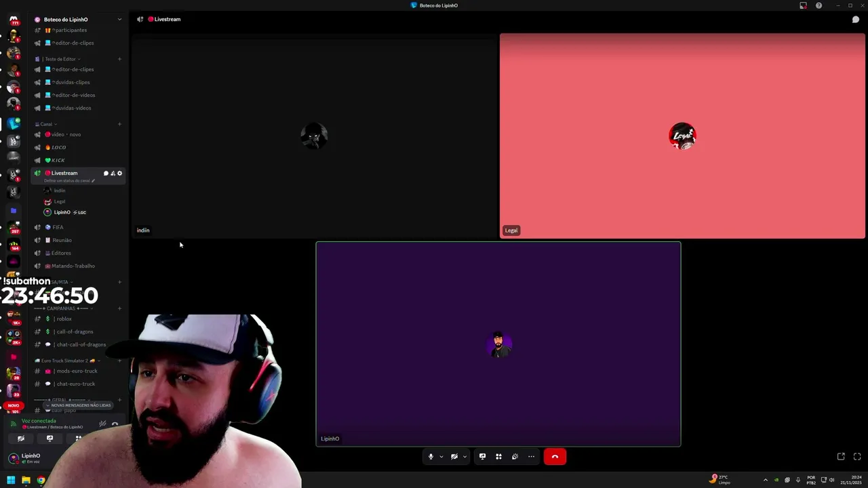The image size is (868, 488).
Task: Toggle camera button in voice panel
Action: coord(21,439)
